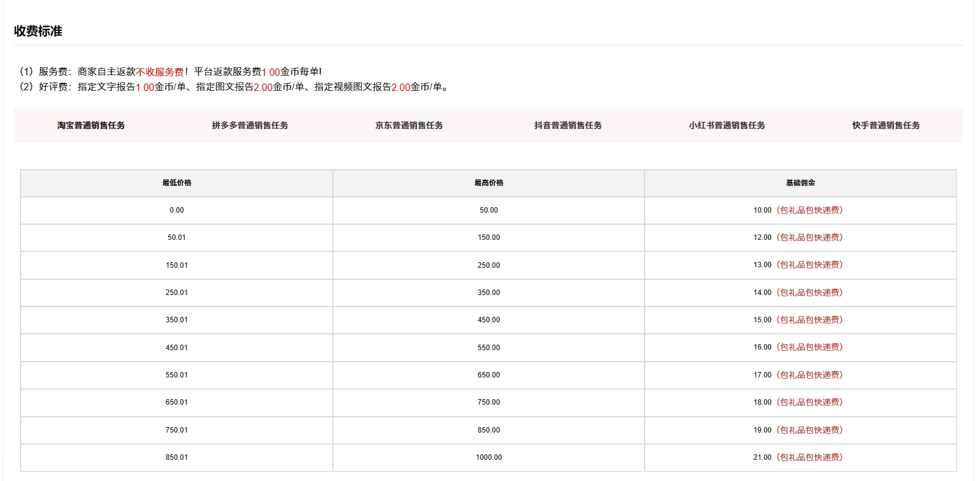980x481 pixels.
Task: Click the red 不收服务费 text
Action: [x=160, y=72]
